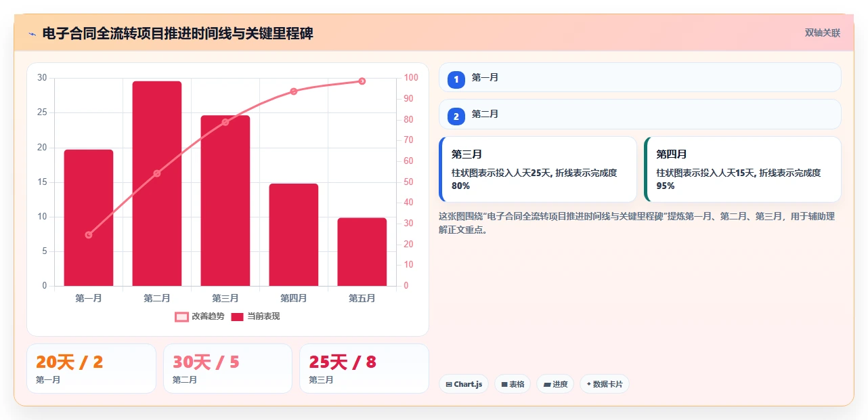Click the chart title 电子合同全流转项目推进时间线与关键里程碑

[178, 33]
